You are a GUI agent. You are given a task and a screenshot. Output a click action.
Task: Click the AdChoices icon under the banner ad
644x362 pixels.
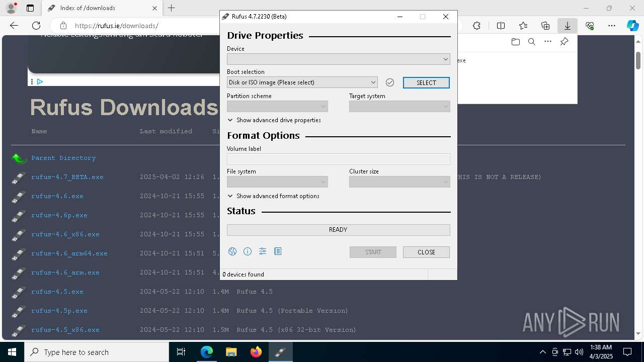point(40,81)
